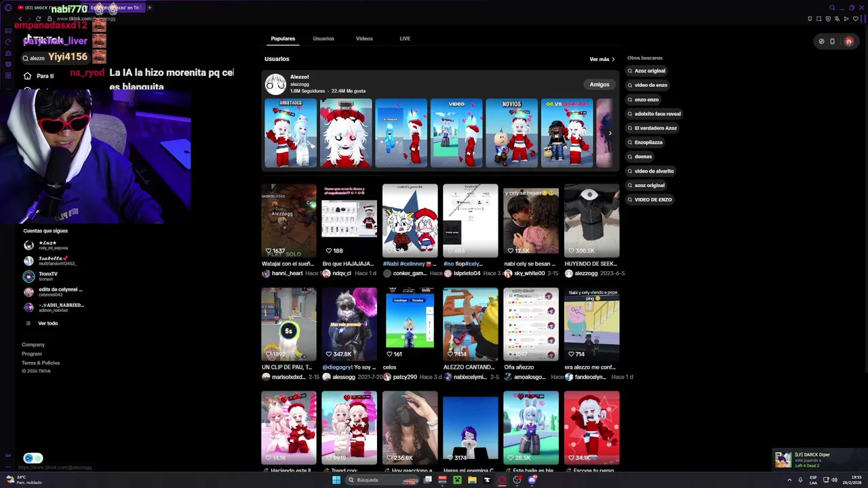Click the phone app icon in TikTok pill
868x488 pixels.
pyautogui.click(x=832, y=41)
